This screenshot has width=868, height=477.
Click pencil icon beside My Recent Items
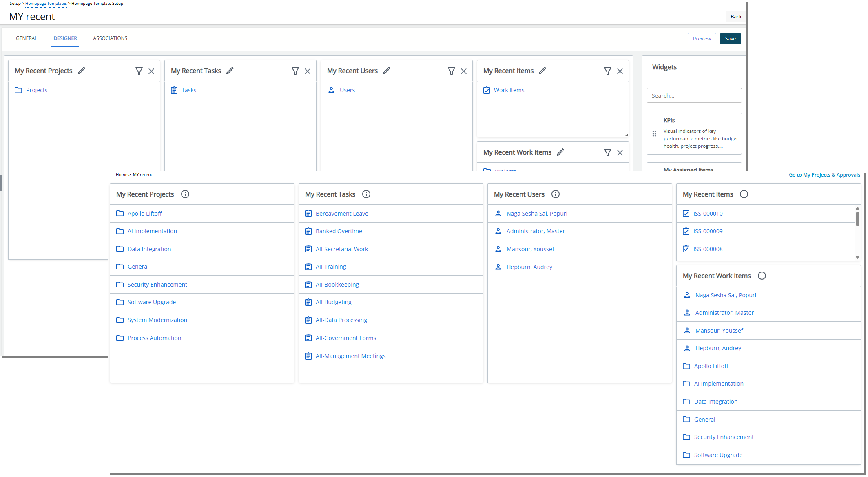[542, 71]
